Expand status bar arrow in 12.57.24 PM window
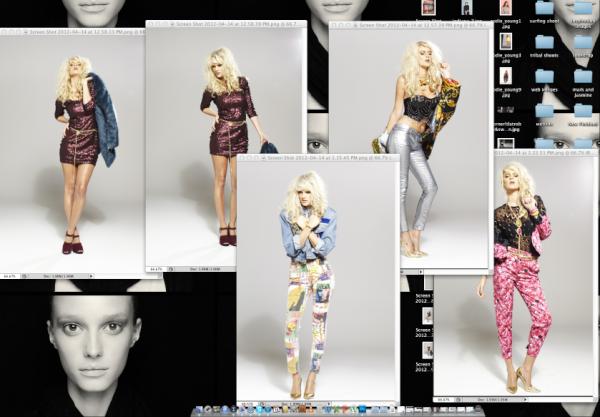Image resolution: width=600 pixels, height=417 pixels. coord(421,272)
